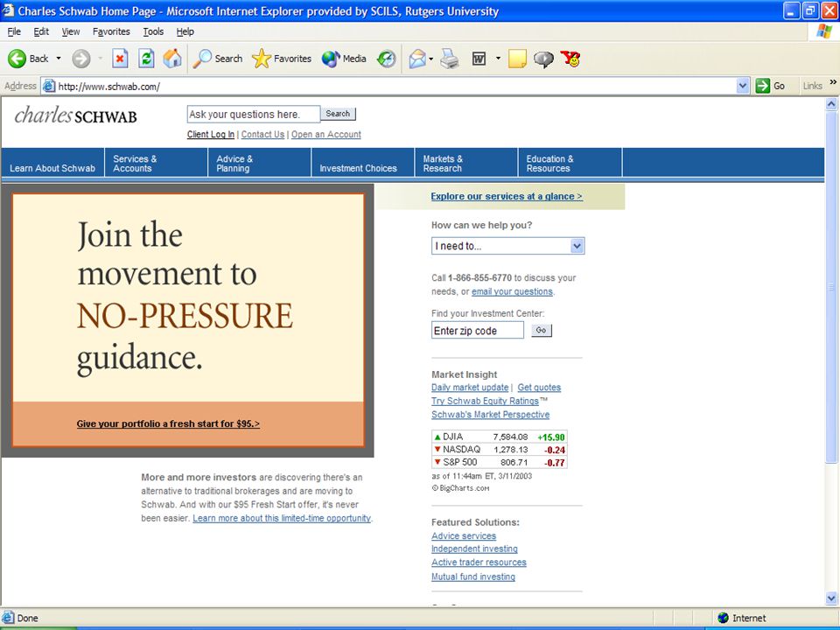Select the Markets & Research tab
The width and height of the screenshot is (840, 630).
click(466, 163)
